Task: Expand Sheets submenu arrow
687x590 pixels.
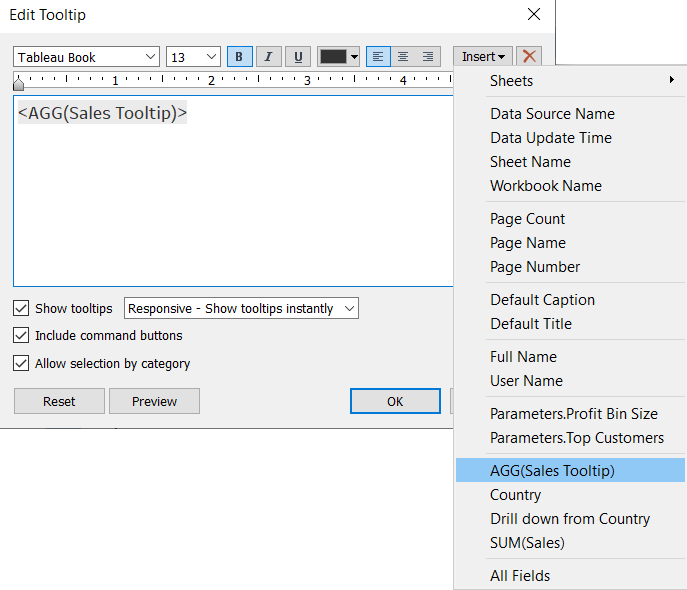Action: pos(671,80)
